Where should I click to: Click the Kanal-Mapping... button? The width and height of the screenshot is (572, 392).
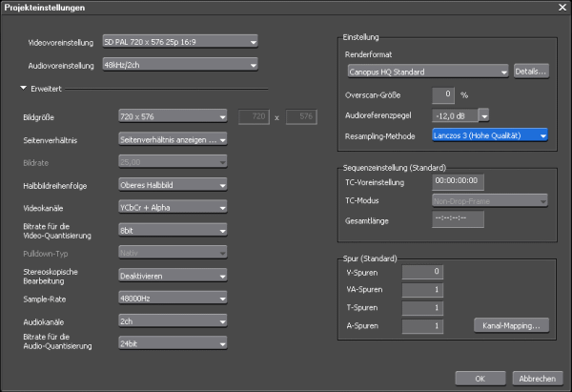click(x=511, y=325)
